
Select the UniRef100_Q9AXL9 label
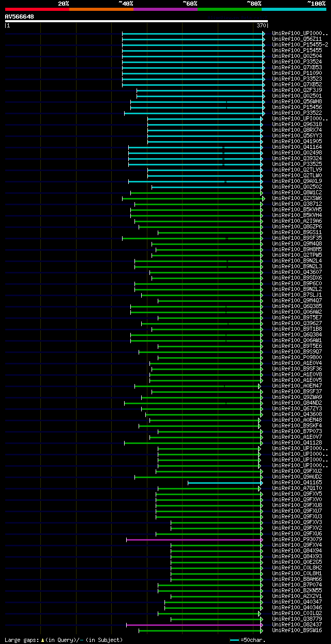tap(297, 181)
